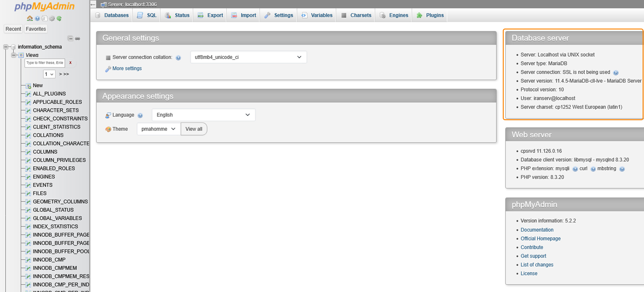Screen dimensions: 644x292
Task: Open the server connection collation dropdown
Action: pyautogui.click(x=248, y=57)
